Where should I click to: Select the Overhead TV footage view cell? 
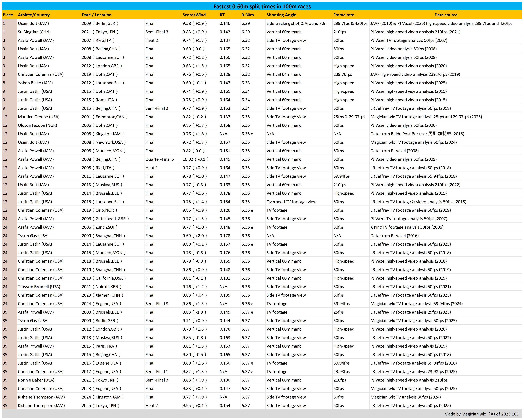(x=291, y=202)
